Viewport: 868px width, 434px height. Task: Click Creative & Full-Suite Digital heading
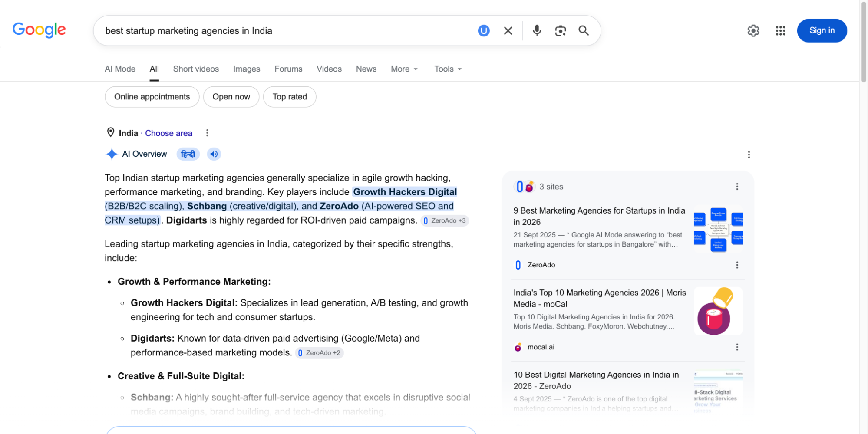coord(181,376)
